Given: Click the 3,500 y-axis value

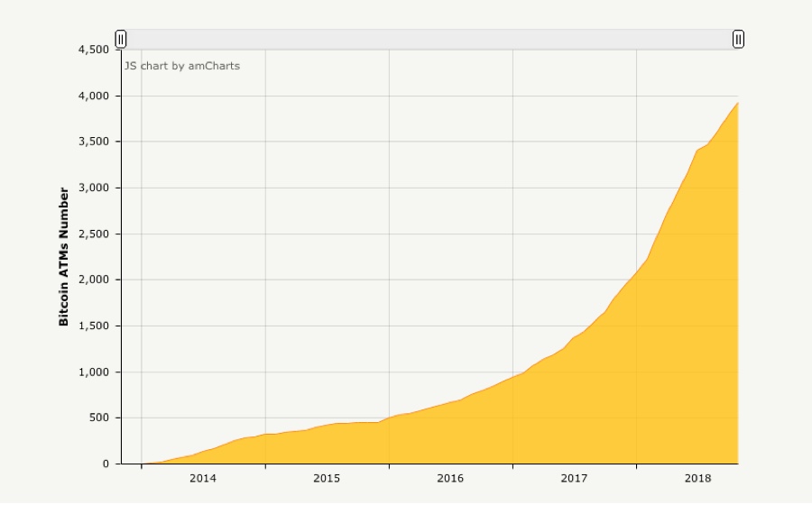Looking at the screenshot, I should (x=94, y=142).
